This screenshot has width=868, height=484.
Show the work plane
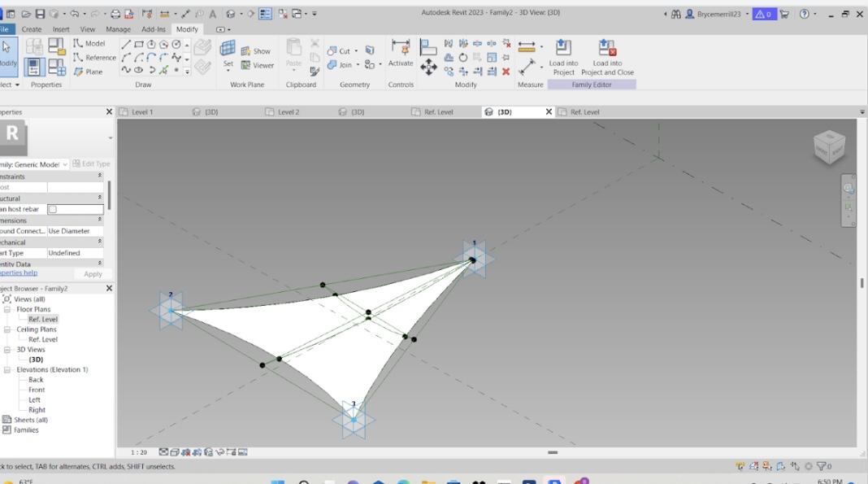tap(256, 51)
